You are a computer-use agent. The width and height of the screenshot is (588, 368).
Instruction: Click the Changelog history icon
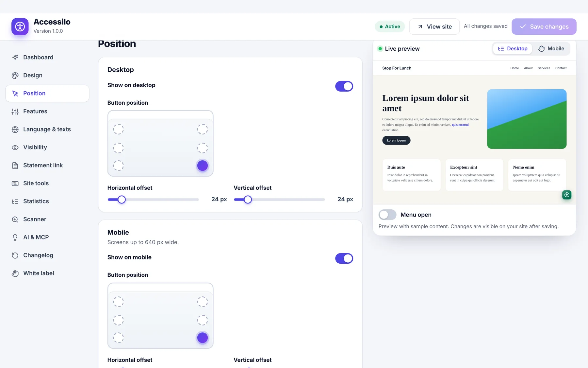click(x=15, y=255)
